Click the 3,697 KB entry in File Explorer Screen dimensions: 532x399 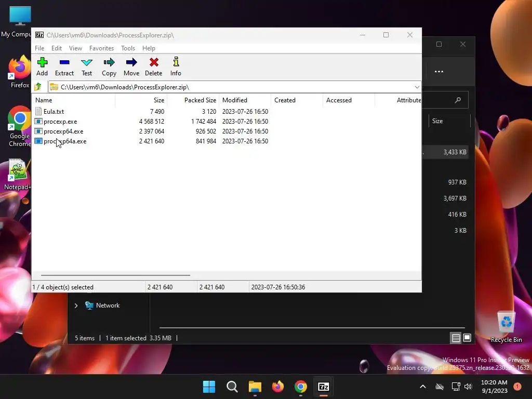455,198
